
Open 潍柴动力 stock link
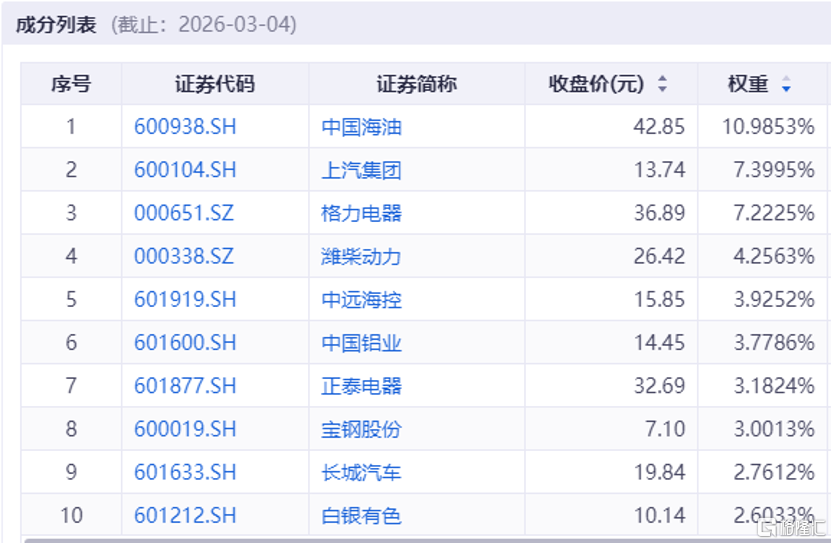click(361, 257)
